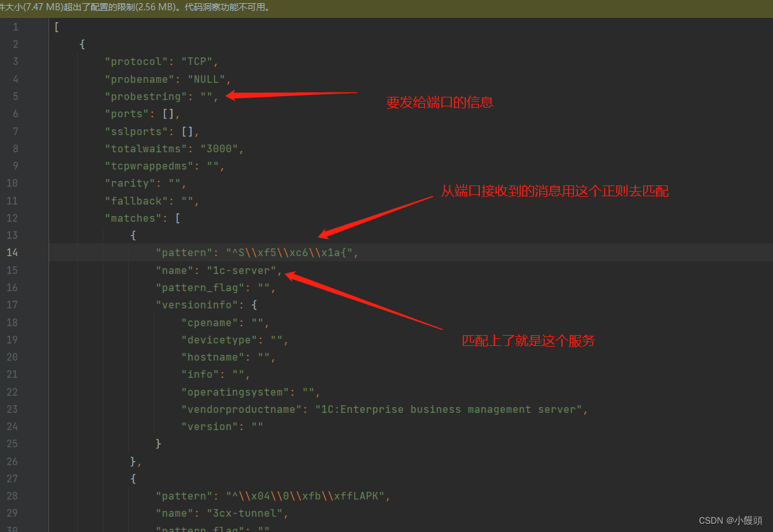Open the CSDN @小馒头 watermark link
Image resolution: width=773 pixels, height=532 pixels.
(x=730, y=521)
